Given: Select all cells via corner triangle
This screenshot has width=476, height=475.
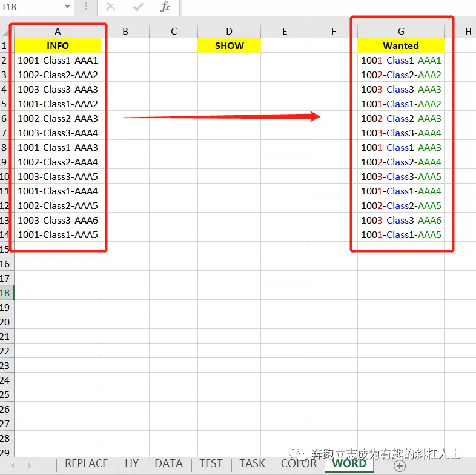Looking at the screenshot, I should point(7,32).
